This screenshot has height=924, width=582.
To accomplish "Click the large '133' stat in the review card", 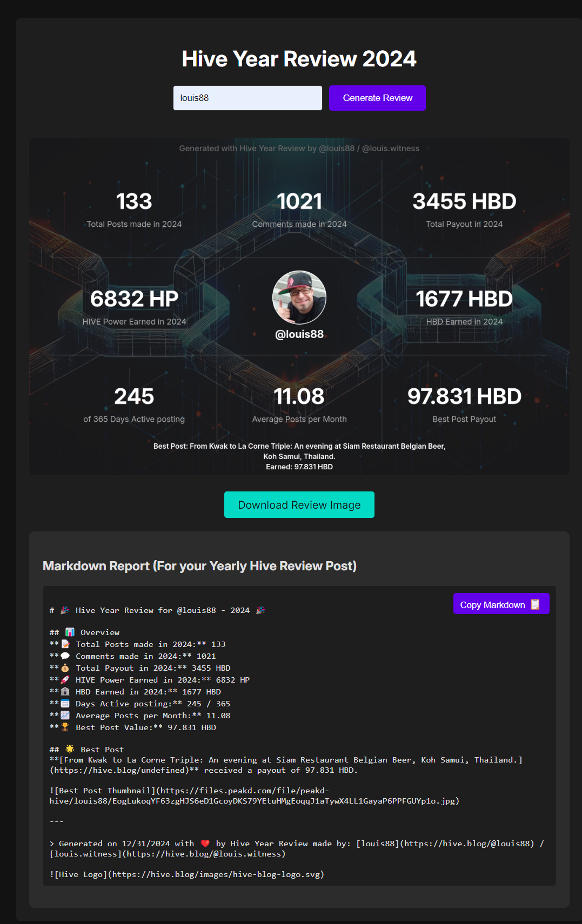I will click(134, 201).
